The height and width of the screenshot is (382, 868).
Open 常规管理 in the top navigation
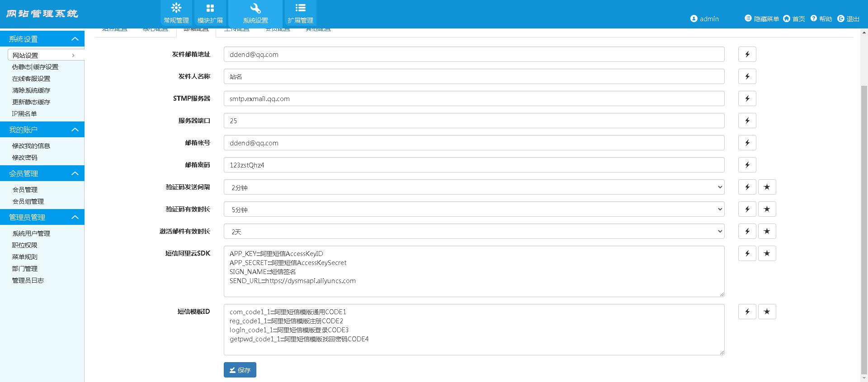(x=176, y=14)
